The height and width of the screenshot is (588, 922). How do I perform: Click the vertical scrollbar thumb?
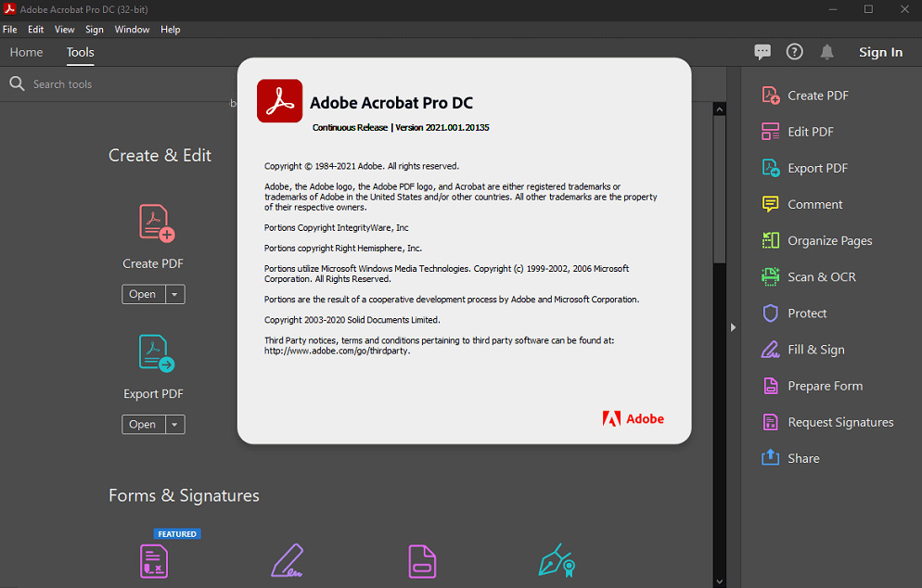coord(720,189)
